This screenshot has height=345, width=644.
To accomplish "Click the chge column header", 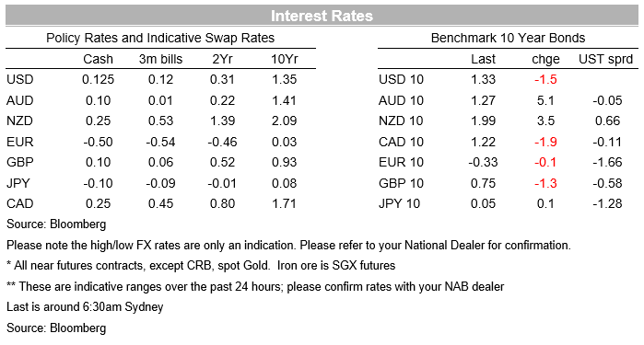I will [x=545, y=59].
